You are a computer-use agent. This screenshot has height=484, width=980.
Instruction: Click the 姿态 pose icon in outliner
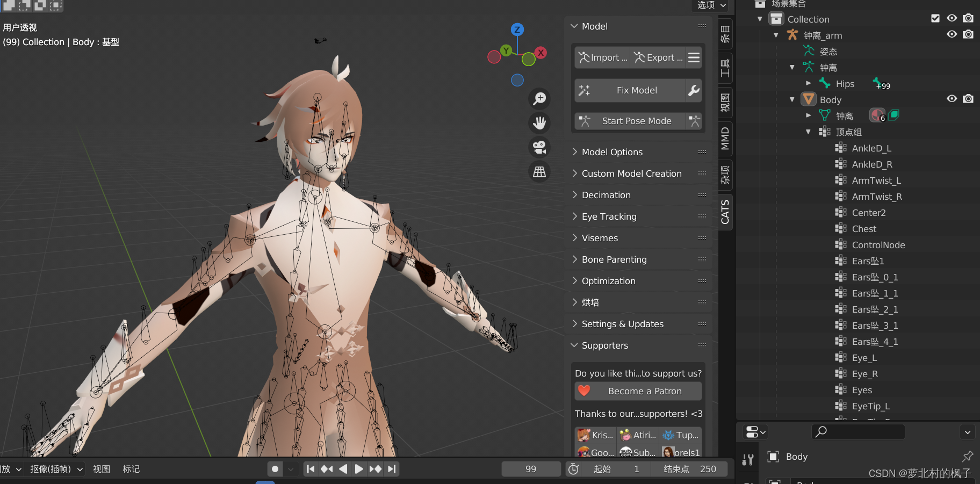pyautogui.click(x=809, y=51)
